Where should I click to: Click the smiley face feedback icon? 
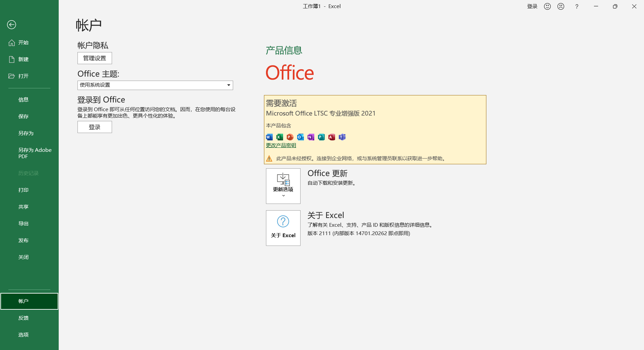click(x=547, y=6)
